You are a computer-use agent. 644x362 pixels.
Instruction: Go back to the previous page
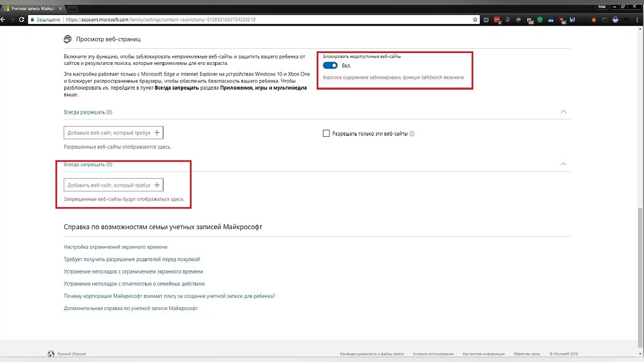pos(3,19)
